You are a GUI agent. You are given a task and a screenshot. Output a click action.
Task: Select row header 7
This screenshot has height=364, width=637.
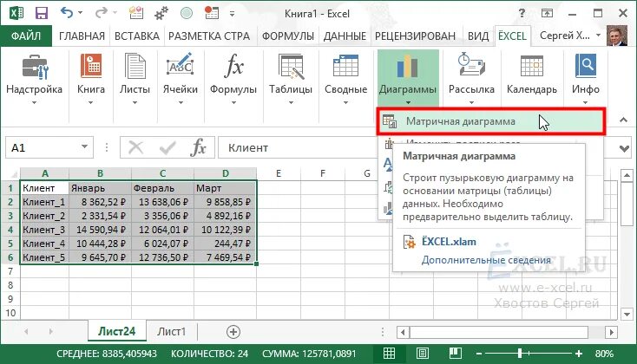click(10, 271)
